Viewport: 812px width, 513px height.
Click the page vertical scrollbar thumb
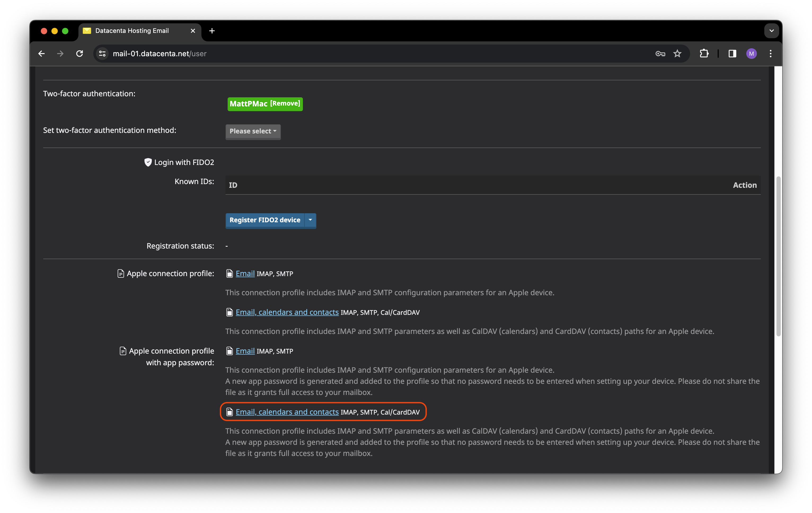(778, 256)
